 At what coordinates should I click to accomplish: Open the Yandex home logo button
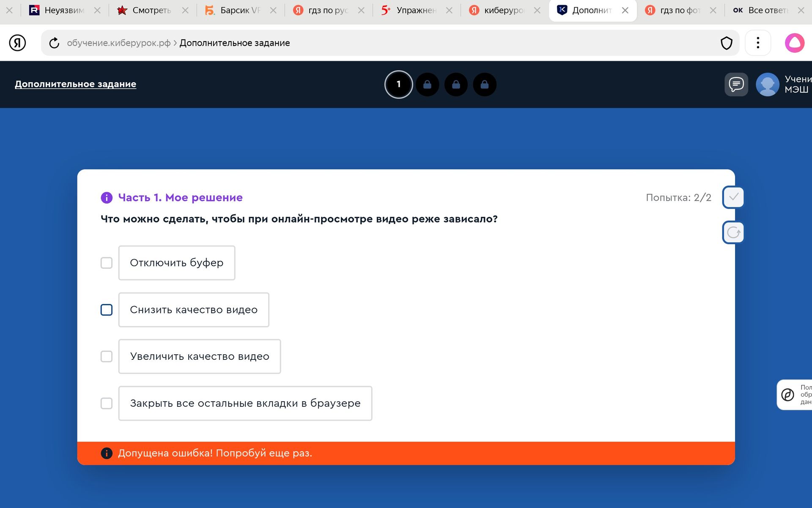(x=17, y=43)
